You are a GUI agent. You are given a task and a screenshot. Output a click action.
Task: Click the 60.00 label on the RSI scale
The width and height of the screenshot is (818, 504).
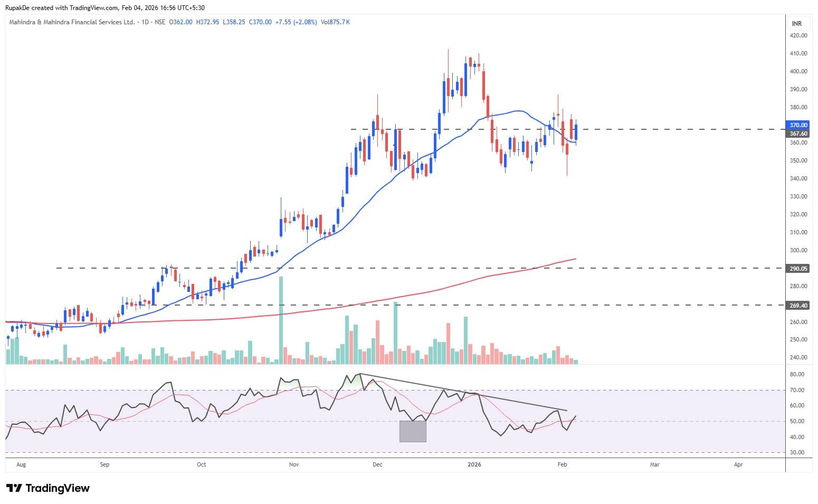click(x=797, y=406)
